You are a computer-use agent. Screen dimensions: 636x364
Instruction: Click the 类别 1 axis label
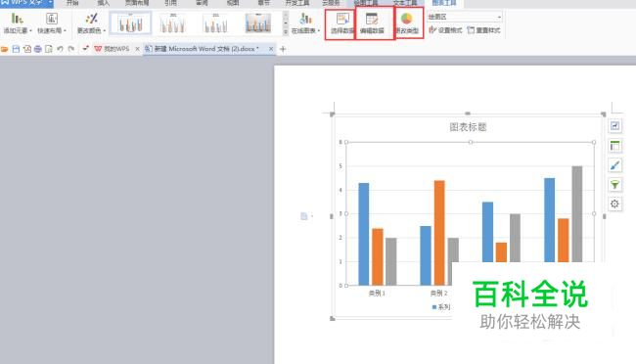click(377, 293)
